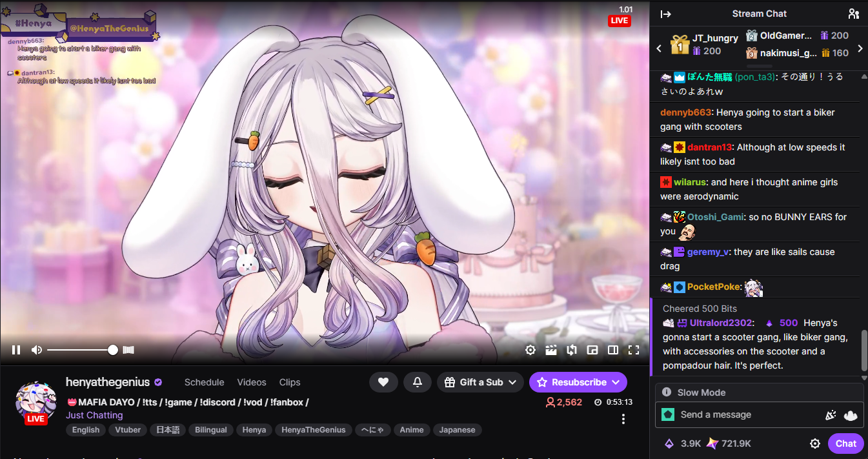Open chat settings gear
The width and height of the screenshot is (868, 459).
click(x=815, y=444)
